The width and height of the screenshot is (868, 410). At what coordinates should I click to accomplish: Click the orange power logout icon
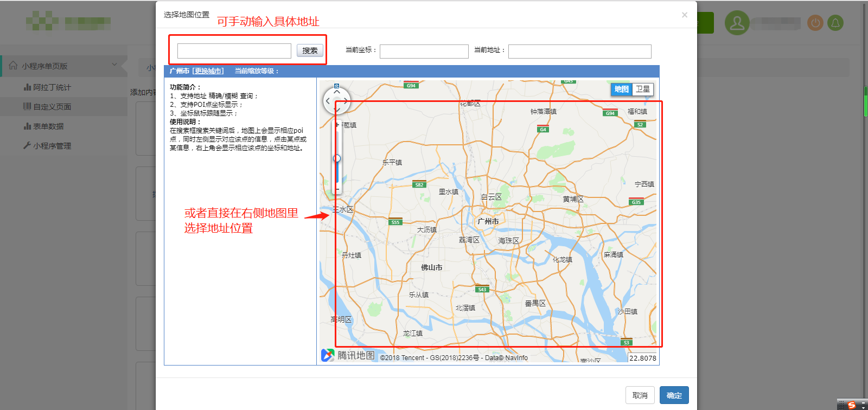pyautogui.click(x=815, y=23)
